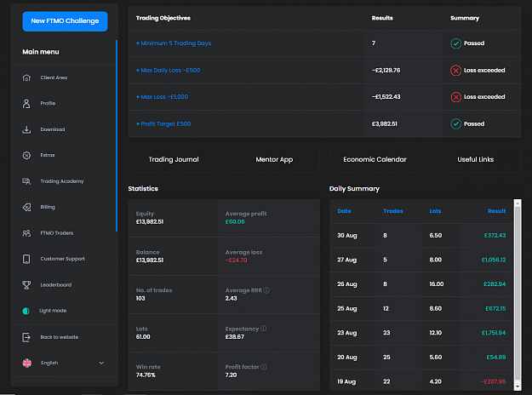The height and width of the screenshot is (395, 532).
Task: Go Back to website link
Action: pyautogui.click(x=60, y=337)
